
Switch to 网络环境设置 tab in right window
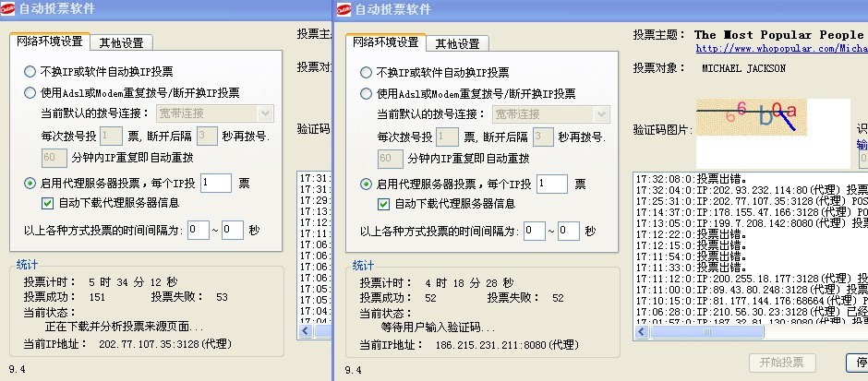pyautogui.click(x=385, y=42)
